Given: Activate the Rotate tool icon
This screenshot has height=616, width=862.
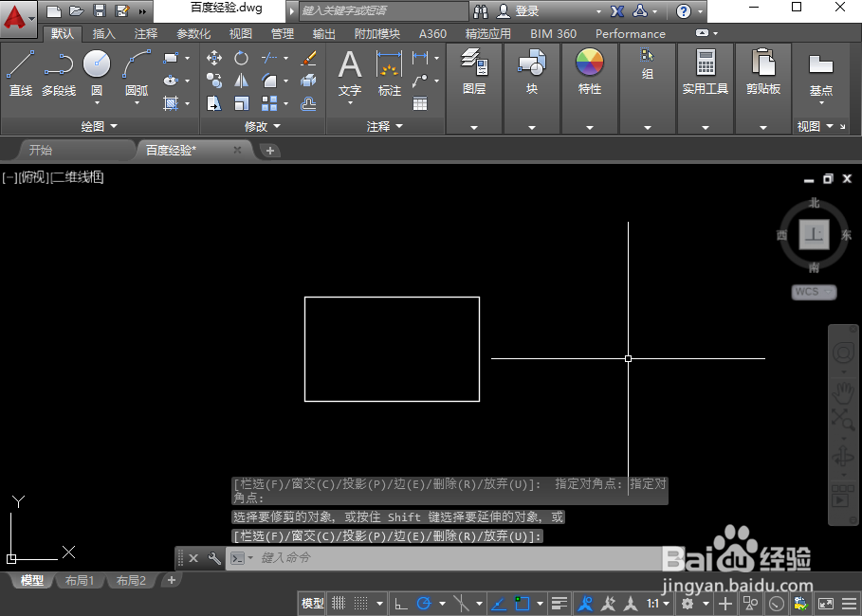Looking at the screenshot, I should click(x=241, y=58).
